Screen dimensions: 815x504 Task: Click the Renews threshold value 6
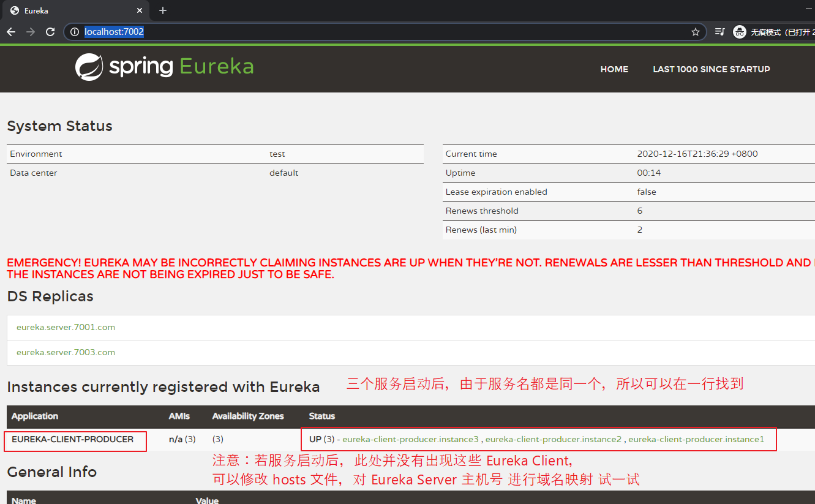(x=640, y=211)
